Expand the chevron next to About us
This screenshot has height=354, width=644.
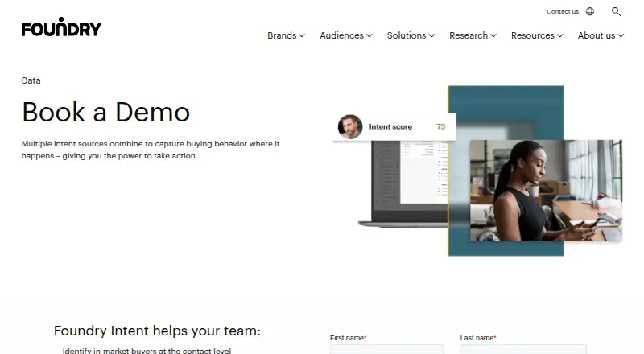pos(621,35)
